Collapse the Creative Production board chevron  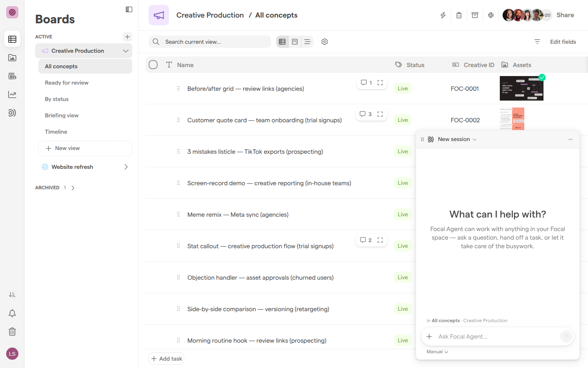[x=126, y=51]
